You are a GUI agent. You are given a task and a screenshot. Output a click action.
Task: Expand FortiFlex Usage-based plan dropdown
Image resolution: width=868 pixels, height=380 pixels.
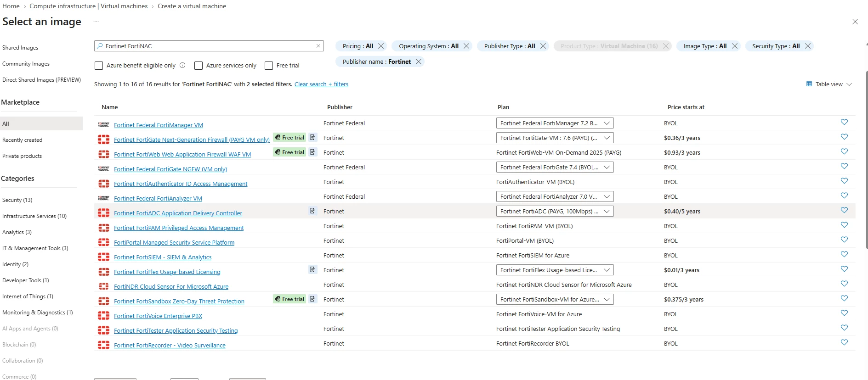(x=555, y=270)
